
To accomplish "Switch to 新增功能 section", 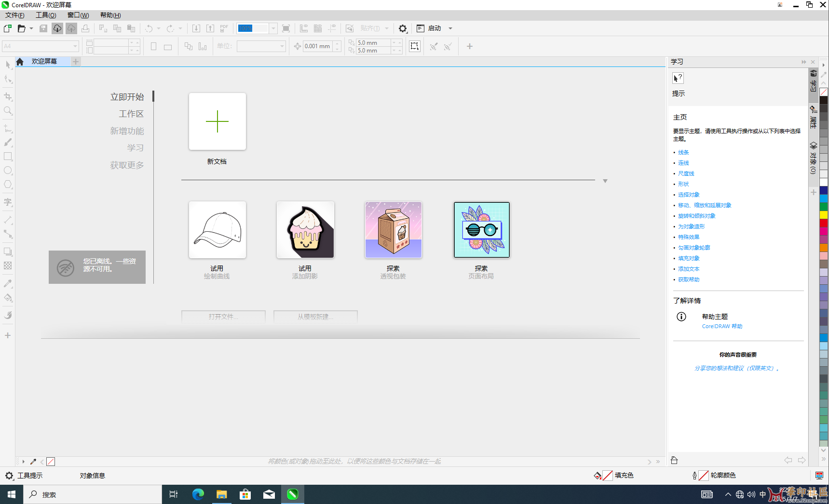I will (x=127, y=131).
